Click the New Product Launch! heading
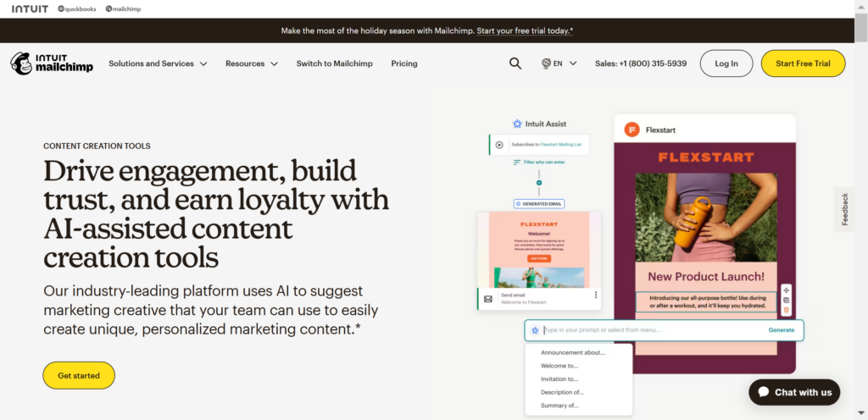Image resolution: width=868 pixels, height=420 pixels. pyautogui.click(x=706, y=277)
